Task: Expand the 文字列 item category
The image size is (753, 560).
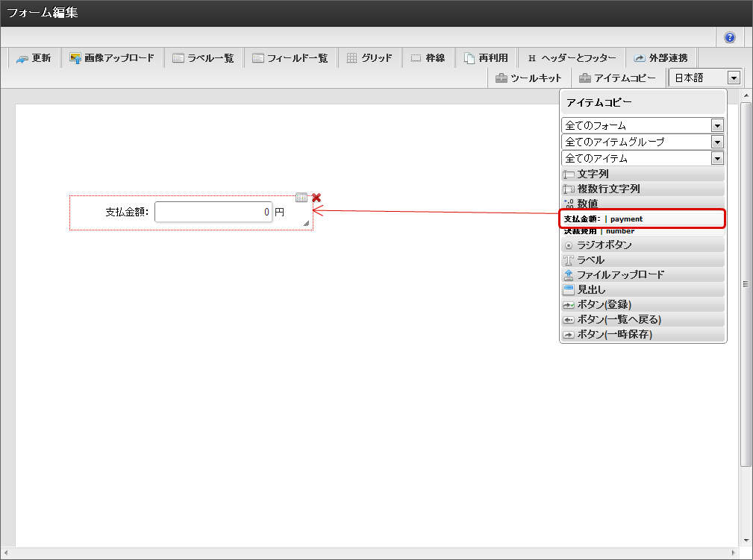Action: (x=643, y=174)
